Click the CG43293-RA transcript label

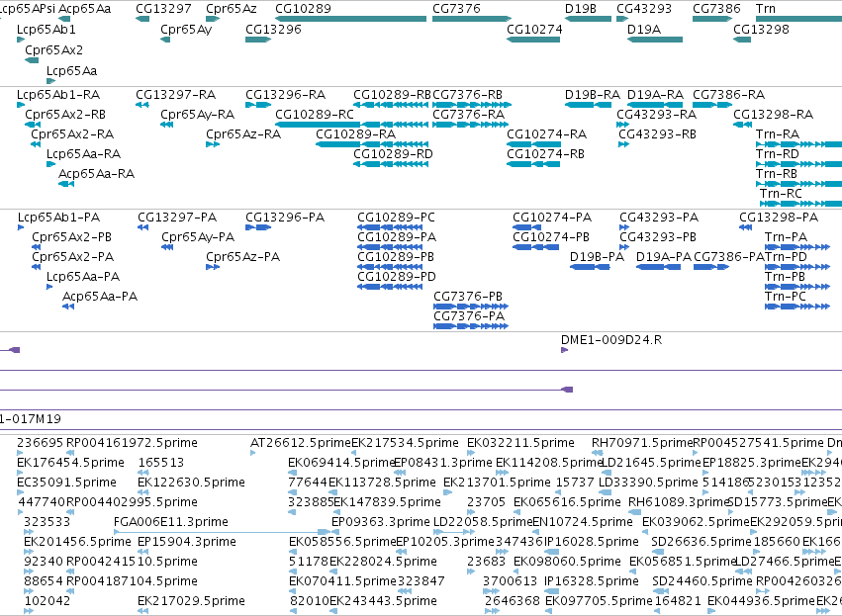[656, 115]
